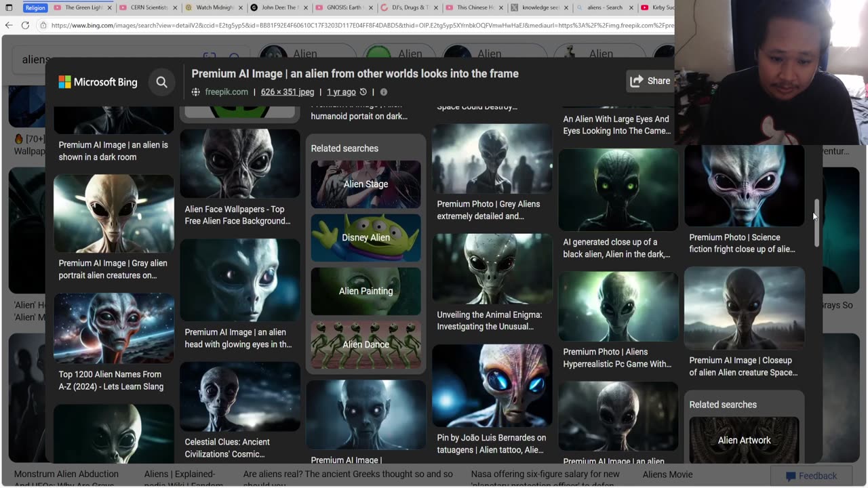Click the Religion tab group label
868x488 pixels.
tap(35, 7)
